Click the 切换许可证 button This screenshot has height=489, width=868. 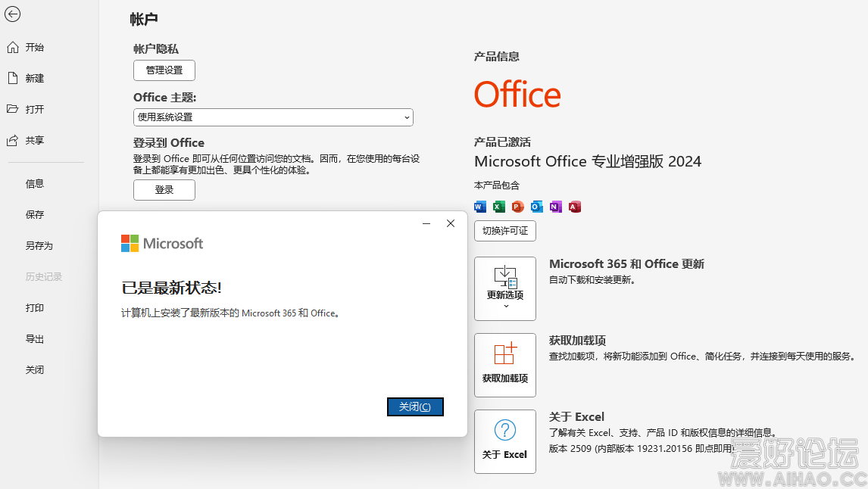pyautogui.click(x=505, y=231)
